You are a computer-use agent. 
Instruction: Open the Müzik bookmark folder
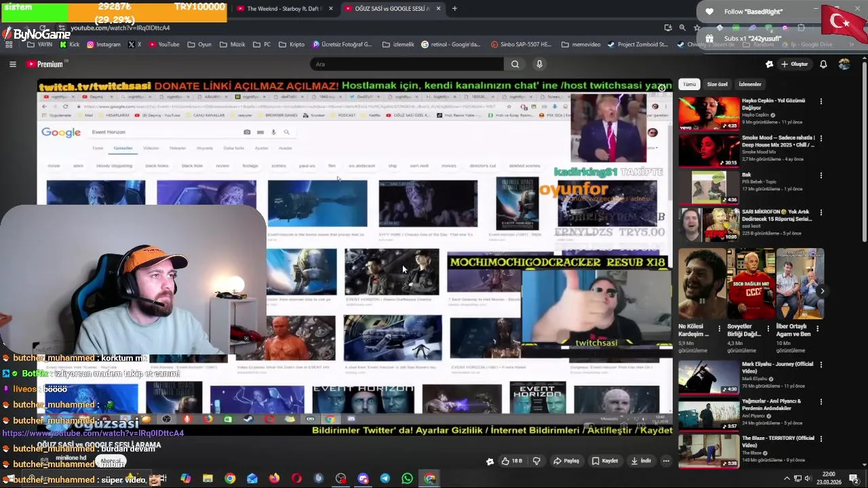pyautogui.click(x=233, y=45)
